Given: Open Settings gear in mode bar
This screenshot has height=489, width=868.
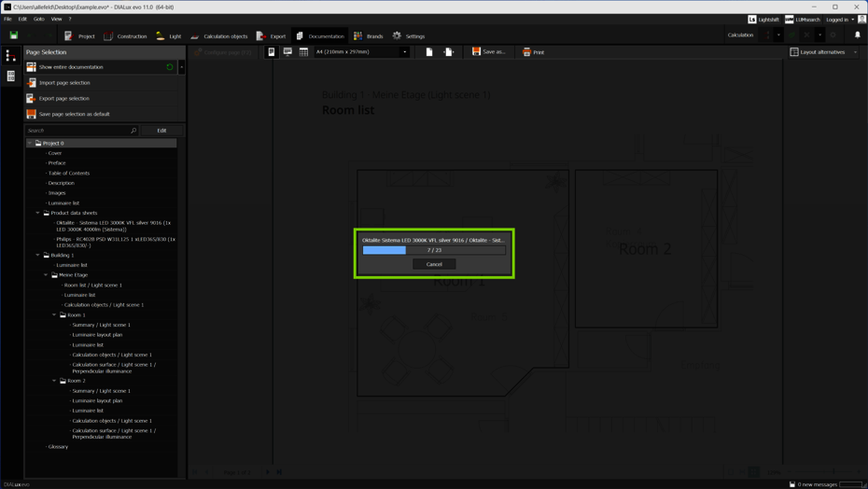Looking at the screenshot, I should (398, 36).
